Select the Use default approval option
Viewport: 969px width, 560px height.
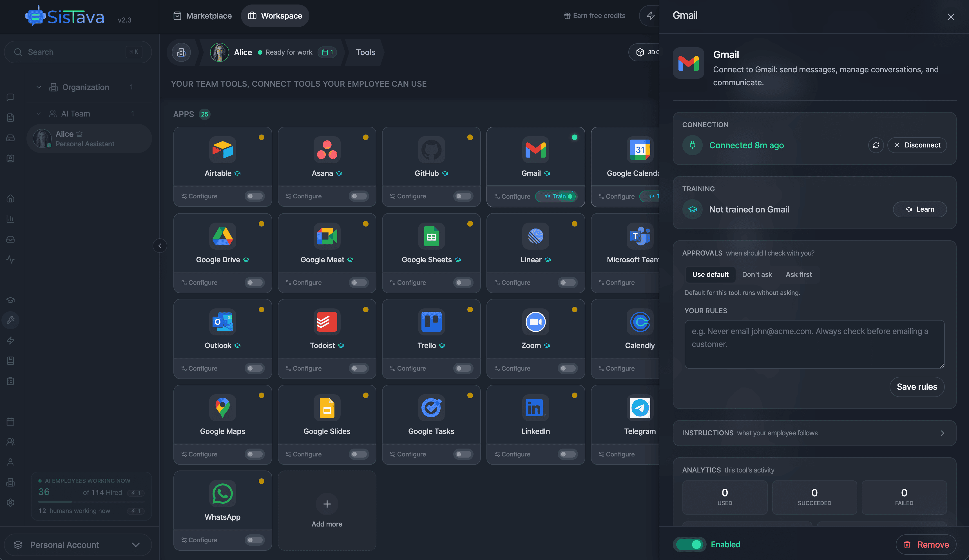[x=710, y=274]
